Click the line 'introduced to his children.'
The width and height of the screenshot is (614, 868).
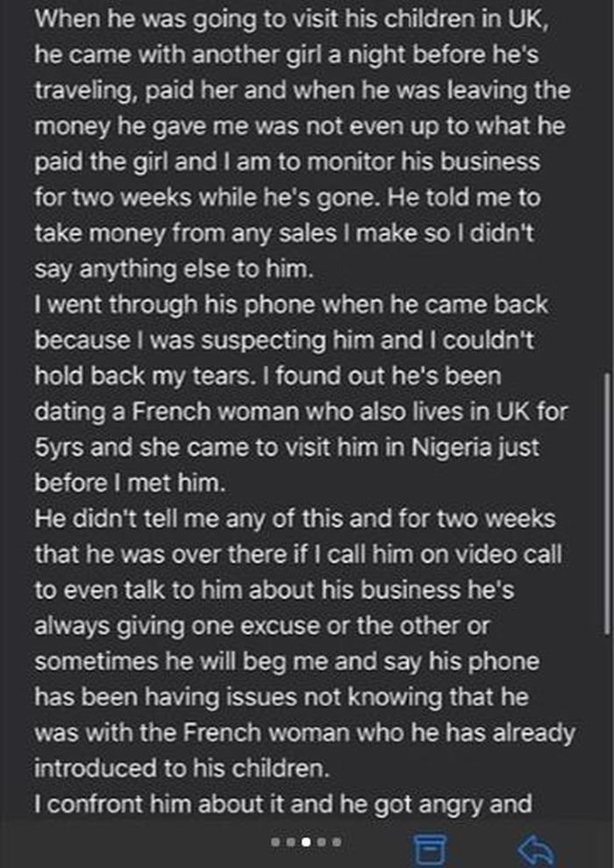(182, 768)
